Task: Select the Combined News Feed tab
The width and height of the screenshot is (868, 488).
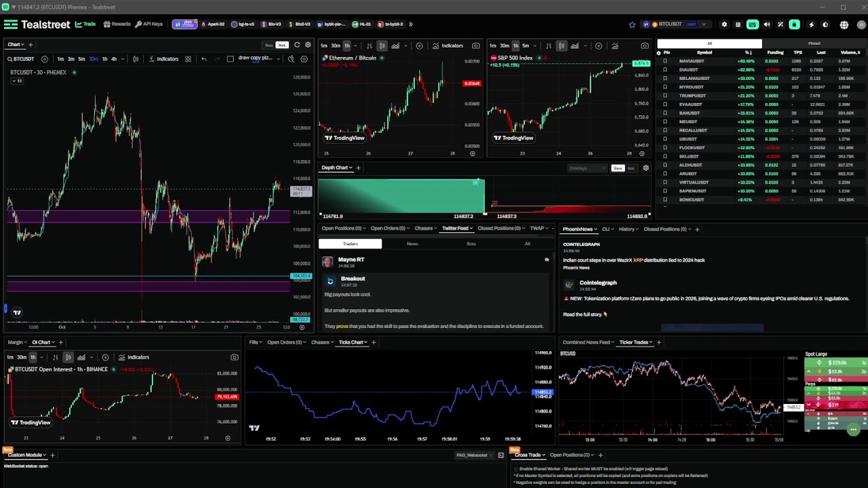Action: (x=588, y=342)
